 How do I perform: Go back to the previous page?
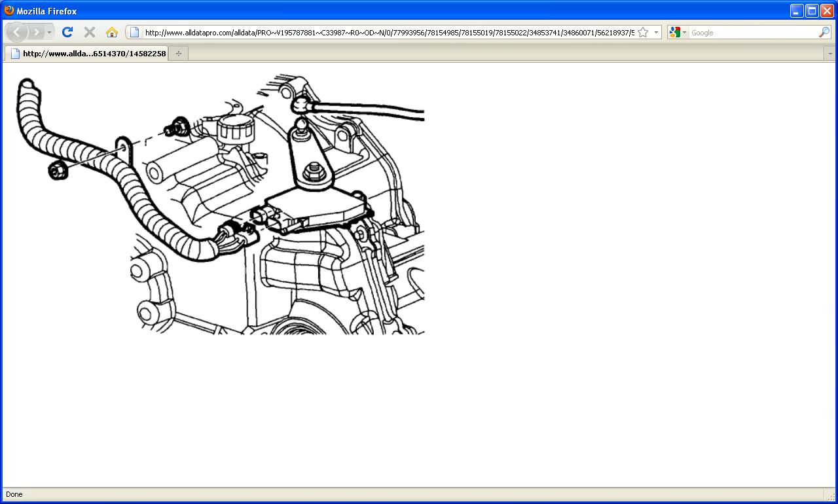tap(17, 32)
